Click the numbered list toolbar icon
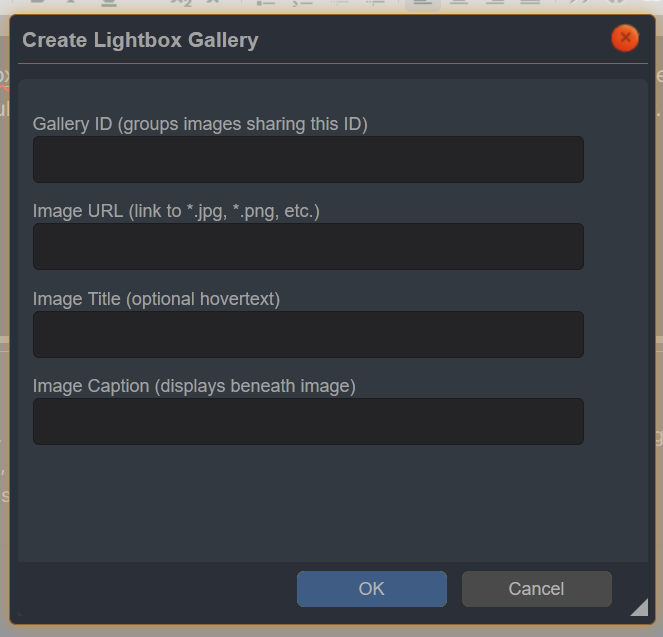The height and width of the screenshot is (637, 663). 302,3
